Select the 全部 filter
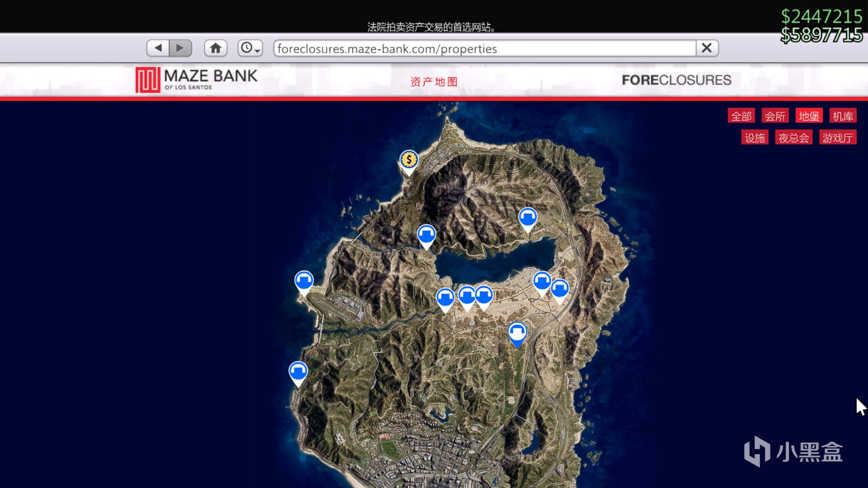The width and height of the screenshot is (868, 488). click(741, 116)
